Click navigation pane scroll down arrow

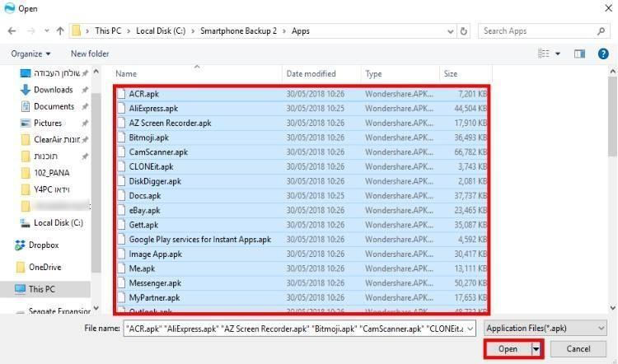96,308
